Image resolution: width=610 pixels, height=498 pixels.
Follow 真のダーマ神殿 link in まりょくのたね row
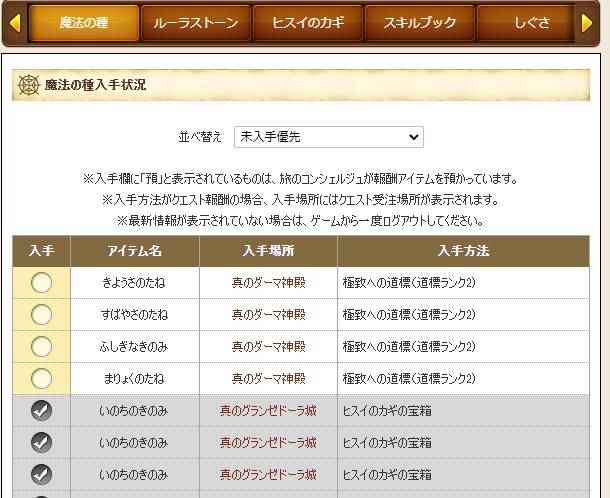click(269, 378)
